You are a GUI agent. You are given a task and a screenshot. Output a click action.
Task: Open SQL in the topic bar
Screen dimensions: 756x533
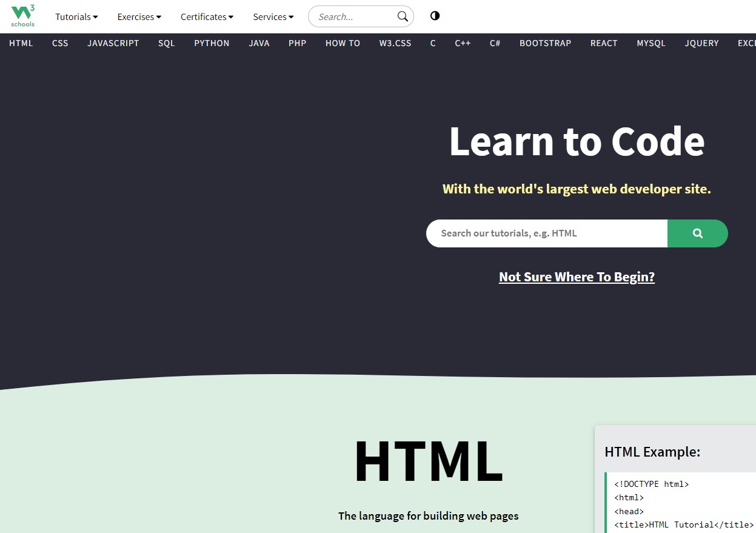[x=167, y=43]
